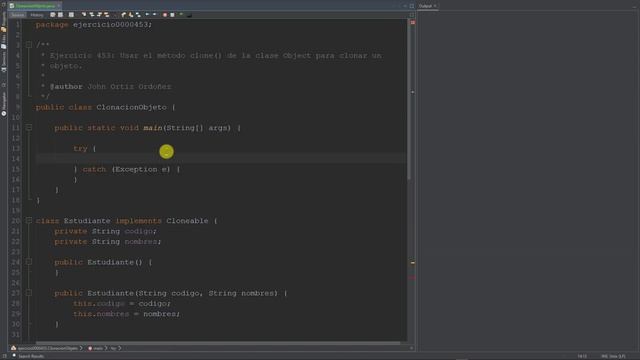The image size is (640, 360).
Task: Click the Find Previous Occurrence icon
Action: (x=92, y=15)
